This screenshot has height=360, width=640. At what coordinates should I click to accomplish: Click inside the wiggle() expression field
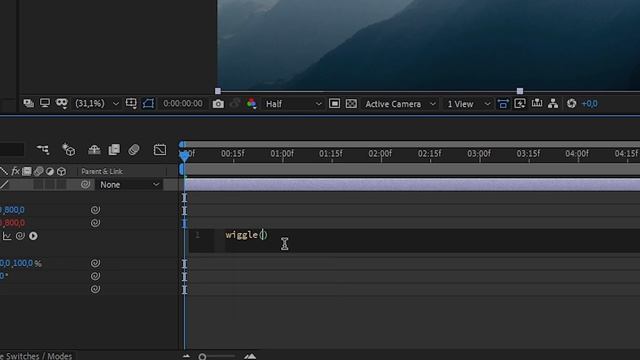tap(414, 240)
